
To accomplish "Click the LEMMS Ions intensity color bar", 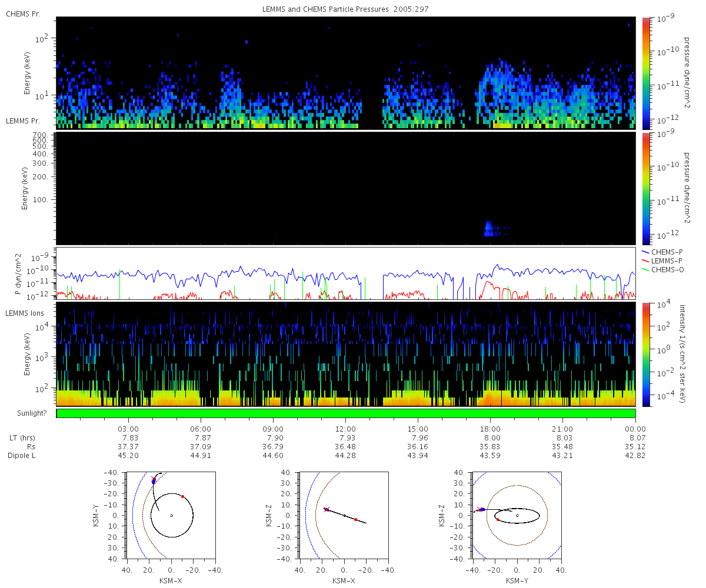I will pos(646,354).
